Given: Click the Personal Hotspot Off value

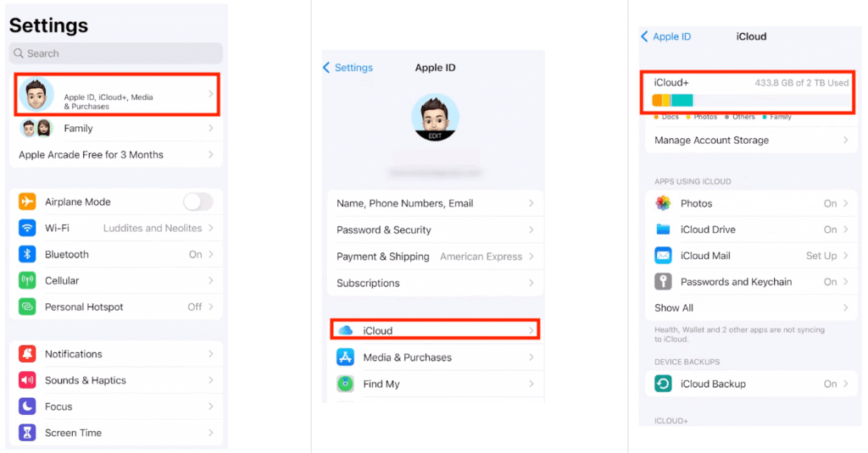Looking at the screenshot, I should click(x=194, y=307).
